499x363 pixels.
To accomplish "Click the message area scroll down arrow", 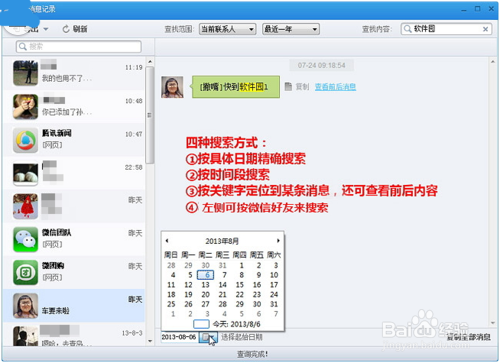I will click(493, 323).
